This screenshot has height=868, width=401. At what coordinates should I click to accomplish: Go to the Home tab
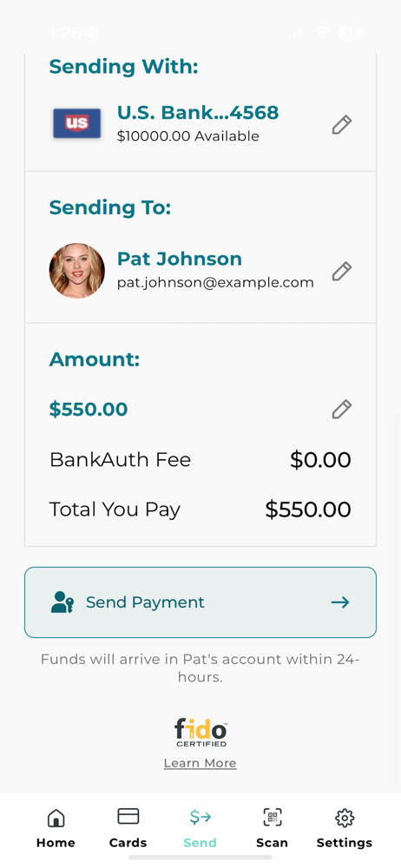[56, 828]
